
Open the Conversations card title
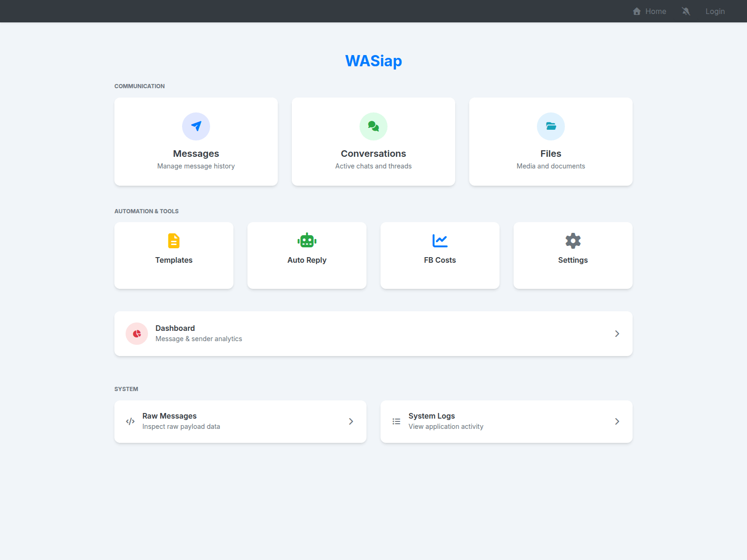[373, 154]
